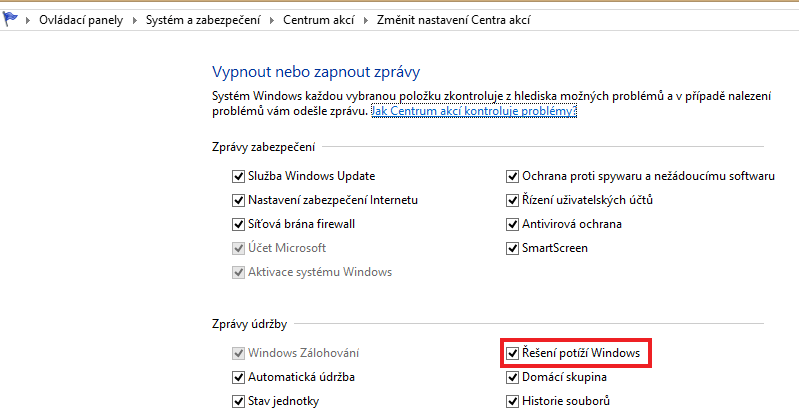Screen dimensions: 799x419
Task: Uncheck Řešení potíží Windows checkbox
Action: (x=513, y=353)
